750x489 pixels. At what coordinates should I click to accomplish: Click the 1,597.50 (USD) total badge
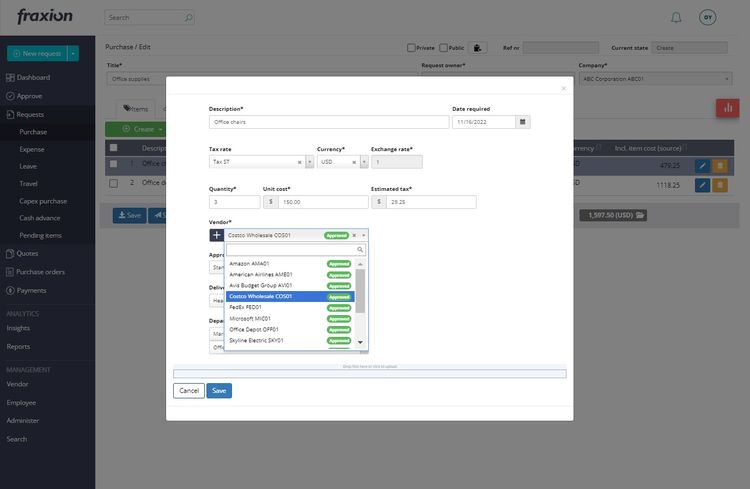[x=614, y=215]
